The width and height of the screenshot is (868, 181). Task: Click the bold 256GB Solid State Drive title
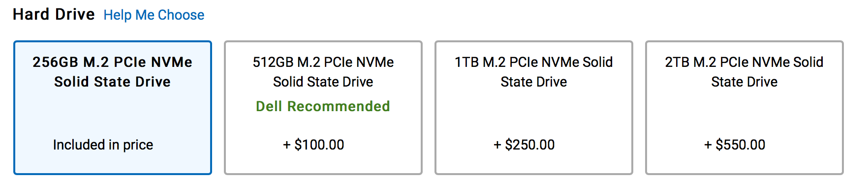[x=113, y=72]
